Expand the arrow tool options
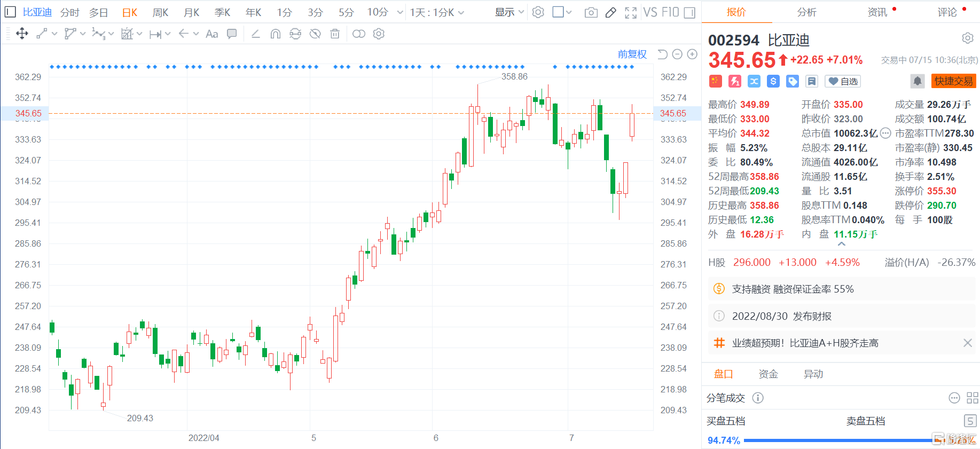Image resolution: width=980 pixels, height=449 pixels. coord(196,34)
